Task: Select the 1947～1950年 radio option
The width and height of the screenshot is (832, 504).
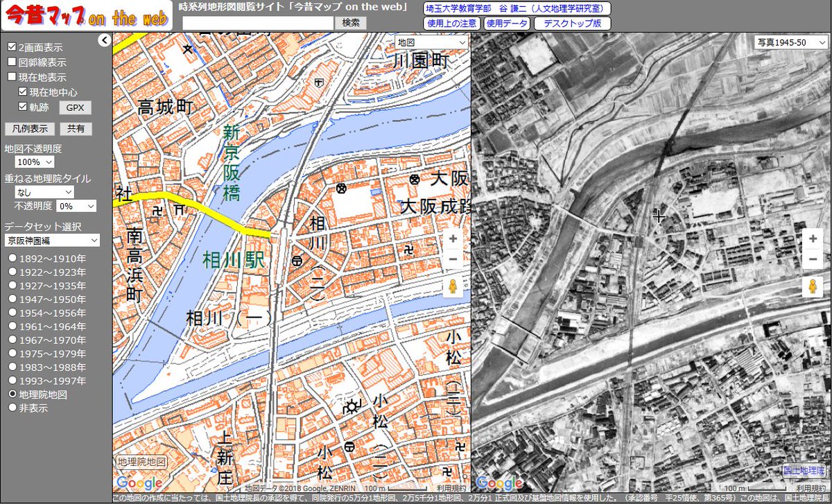Action: click(x=12, y=299)
